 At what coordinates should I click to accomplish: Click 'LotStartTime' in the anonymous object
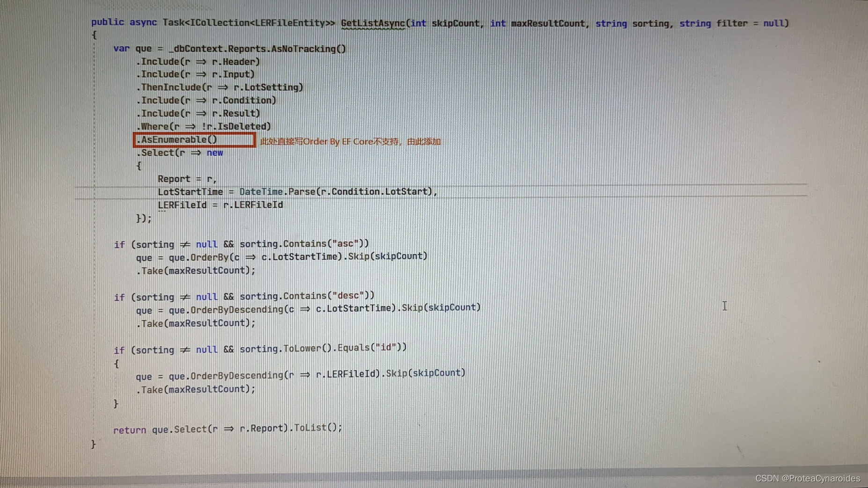191,191
